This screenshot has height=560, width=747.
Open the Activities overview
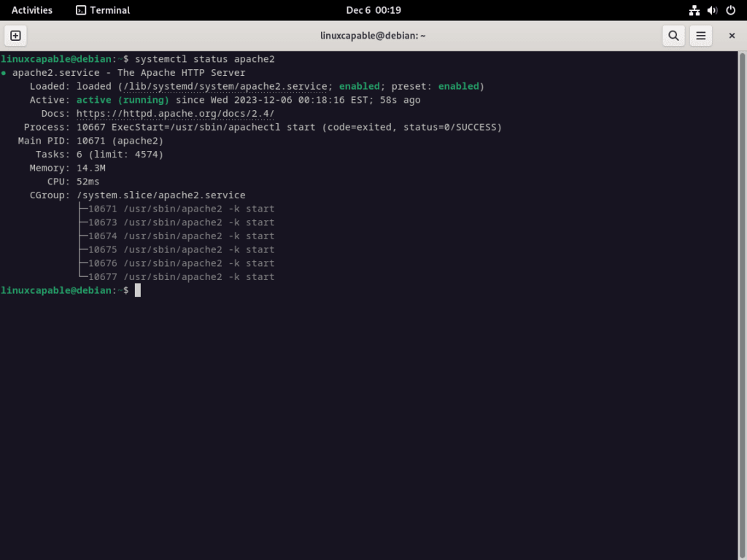click(31, 10)
